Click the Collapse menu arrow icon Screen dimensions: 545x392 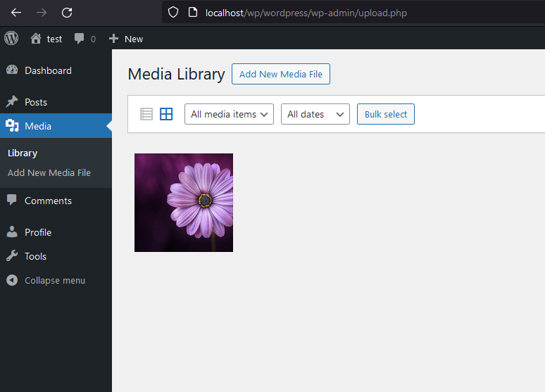[12, 280]
